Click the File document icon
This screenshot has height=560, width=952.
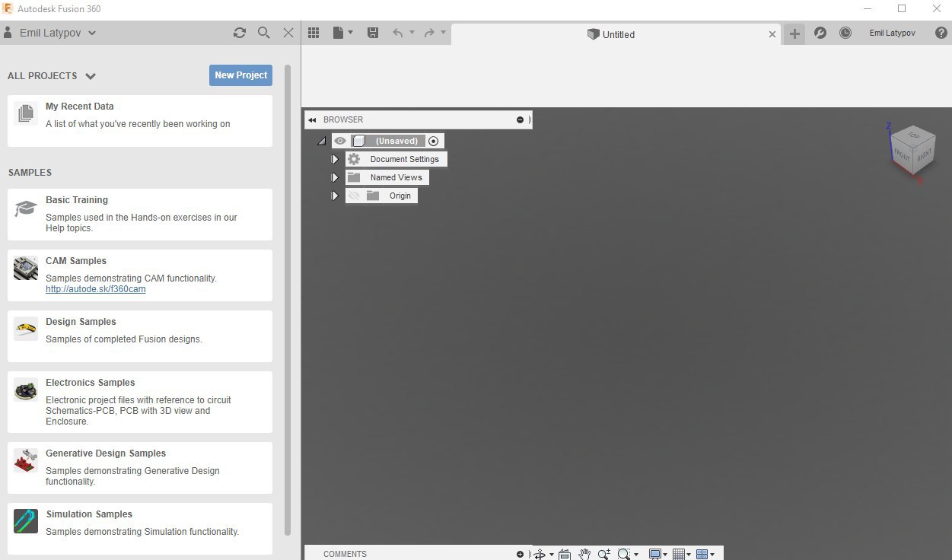click(338, 33)
